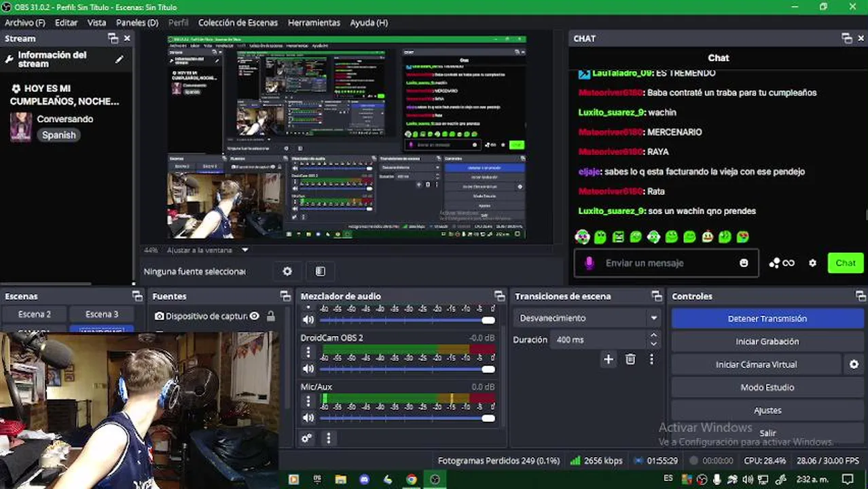Click Detener Transmisión button
The width and height of the screenshot is (868, 489).
pos(767,319)
